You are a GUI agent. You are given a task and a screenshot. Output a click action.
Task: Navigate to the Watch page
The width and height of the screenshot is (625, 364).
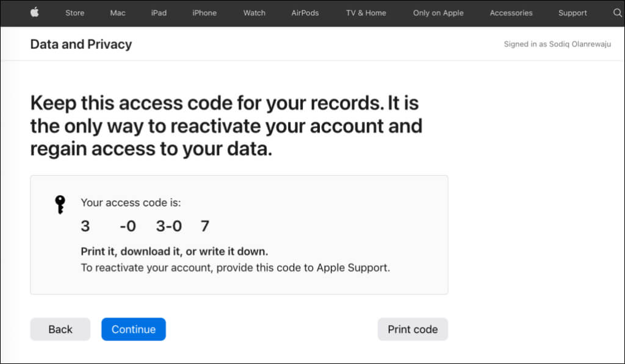255,13
